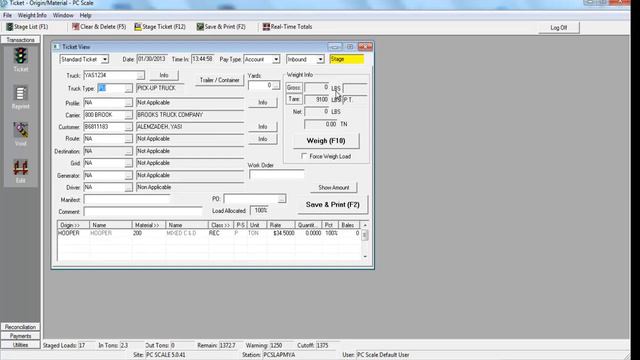Click the Info button beside Truck
The width and height of the screenshot is (640, 360).
tap(164, 76)
